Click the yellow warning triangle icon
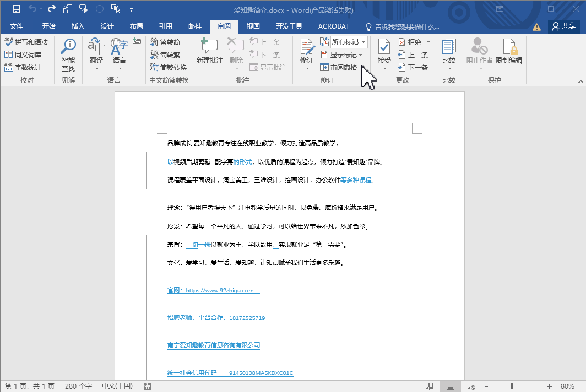The height and width of the screenshot is (392, 586). tap(536, 26)
